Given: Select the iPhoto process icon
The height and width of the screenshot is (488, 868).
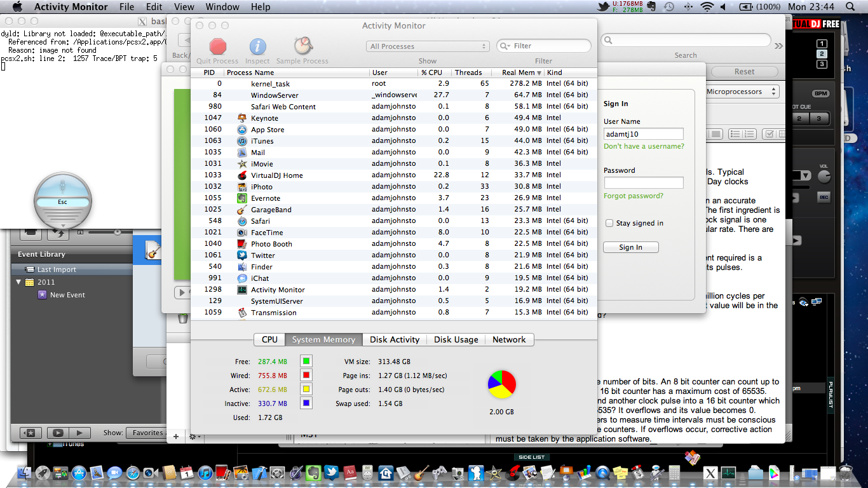Looking at the screenshot, I should pyautogui.click(x=242, y=187).
